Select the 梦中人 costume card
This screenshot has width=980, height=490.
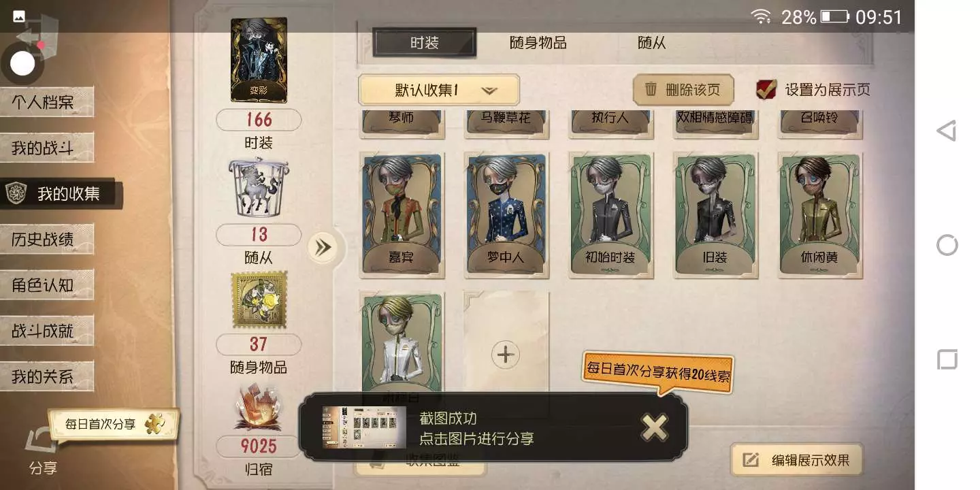pyautogui.click(x=506, y=215)
